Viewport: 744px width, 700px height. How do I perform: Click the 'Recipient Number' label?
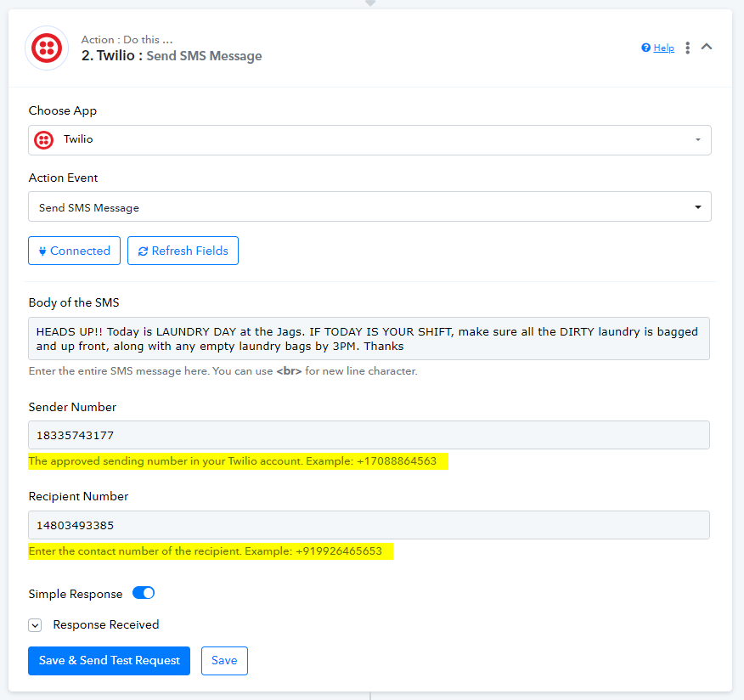click(78, 496)
